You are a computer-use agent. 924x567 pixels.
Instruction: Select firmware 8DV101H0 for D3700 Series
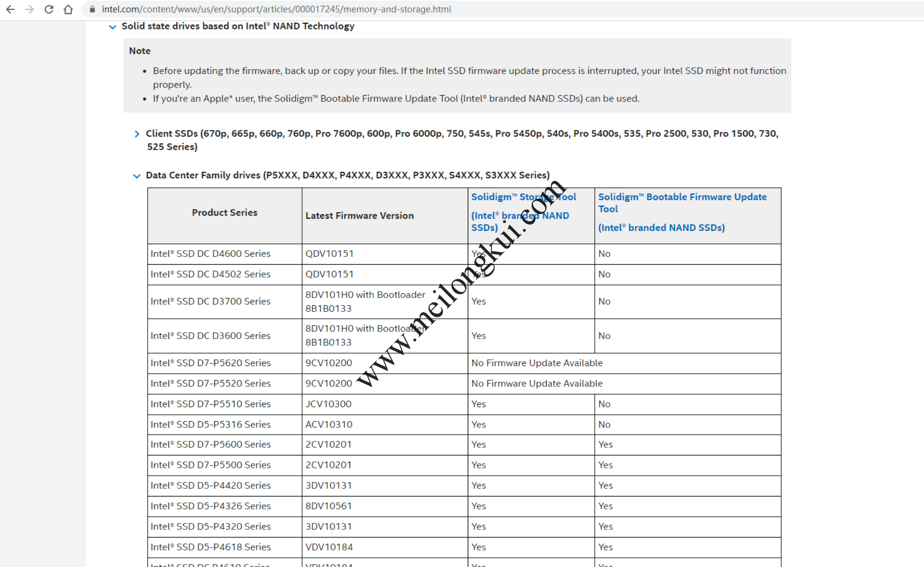tap(365, 301)
